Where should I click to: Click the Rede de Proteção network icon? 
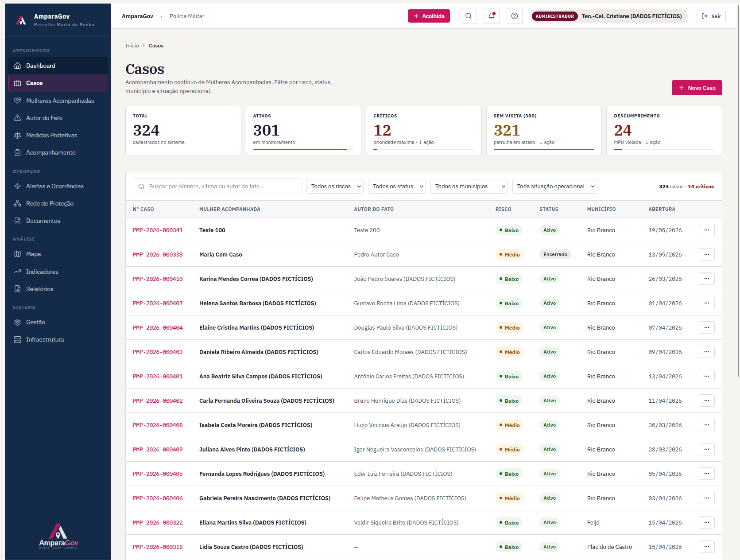18,203
